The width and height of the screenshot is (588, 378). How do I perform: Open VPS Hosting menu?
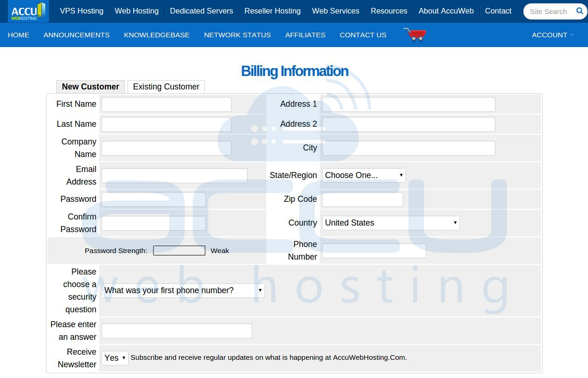pos(81,11)
